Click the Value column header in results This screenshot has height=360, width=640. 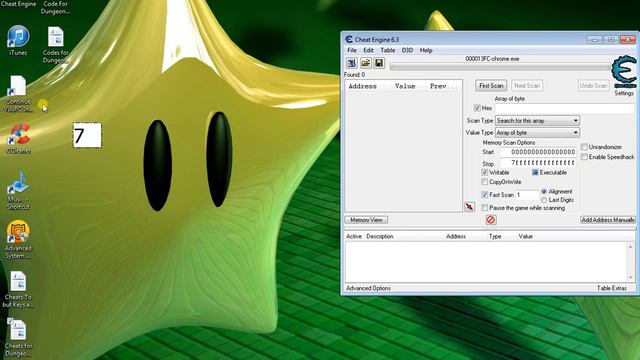405,86
